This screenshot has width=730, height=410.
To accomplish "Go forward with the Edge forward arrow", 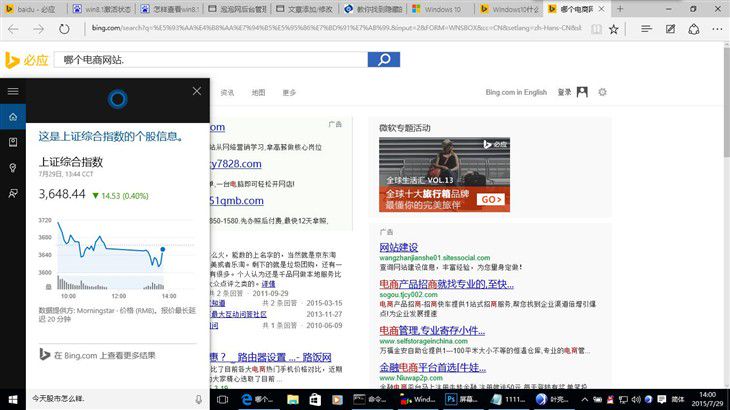I will coord(38,29).
